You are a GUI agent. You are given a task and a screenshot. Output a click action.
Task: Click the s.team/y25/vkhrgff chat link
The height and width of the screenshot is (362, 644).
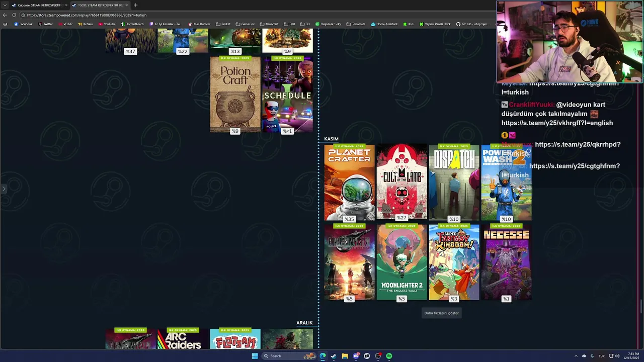click(557, 123)
